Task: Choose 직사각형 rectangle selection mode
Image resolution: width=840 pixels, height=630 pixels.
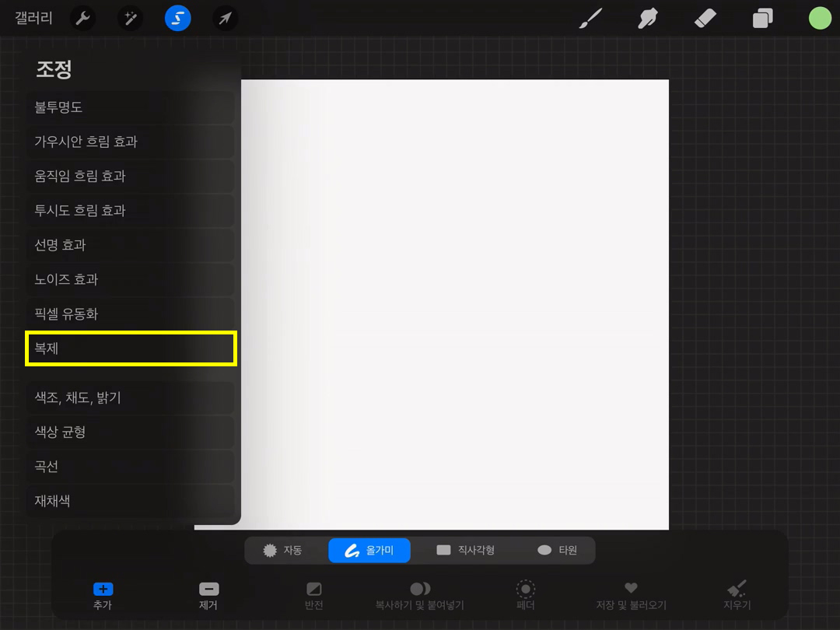Action: coord(465,550)
